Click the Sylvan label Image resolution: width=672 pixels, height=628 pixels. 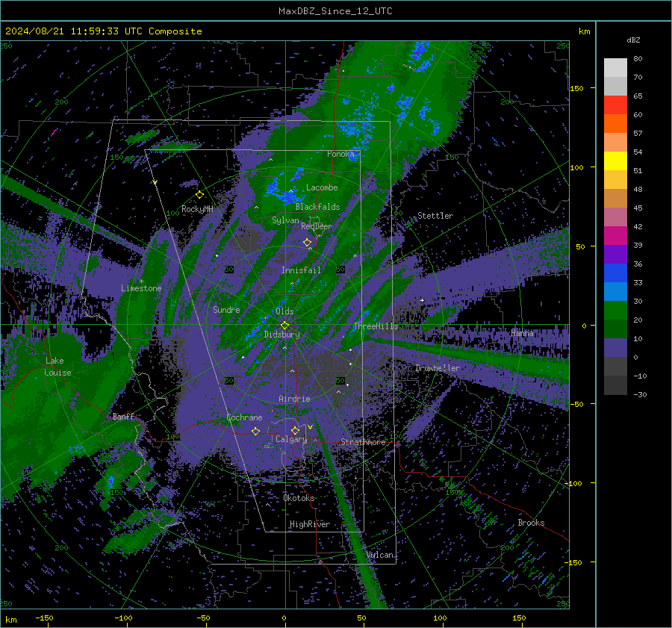point(285,220)
